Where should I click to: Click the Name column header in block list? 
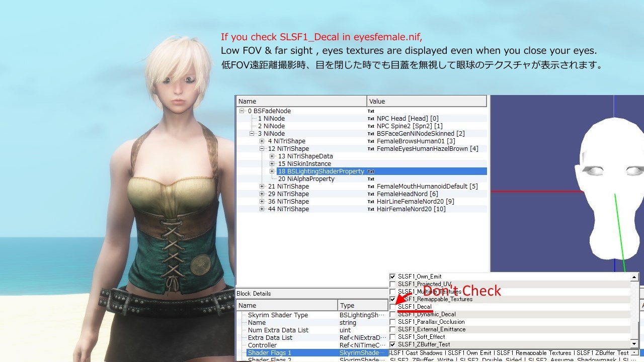click(x=301, y=102)
